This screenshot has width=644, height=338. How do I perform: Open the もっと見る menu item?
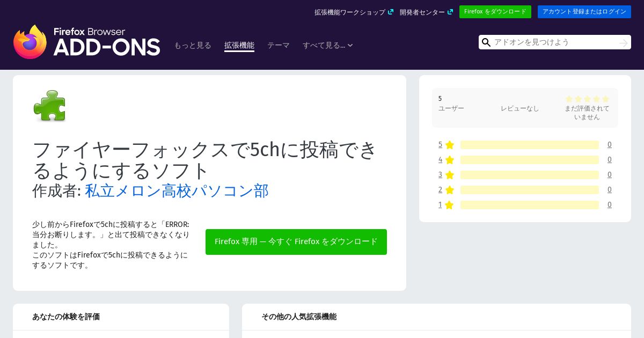pyautogui.click(x=193, y=46)
